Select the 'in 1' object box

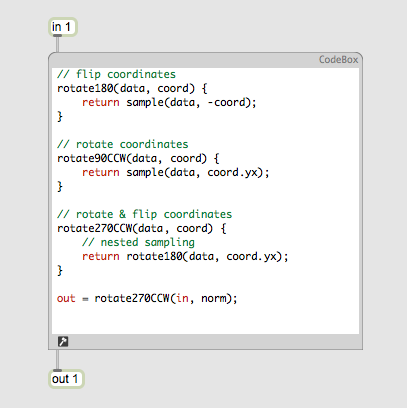[63, 27]
